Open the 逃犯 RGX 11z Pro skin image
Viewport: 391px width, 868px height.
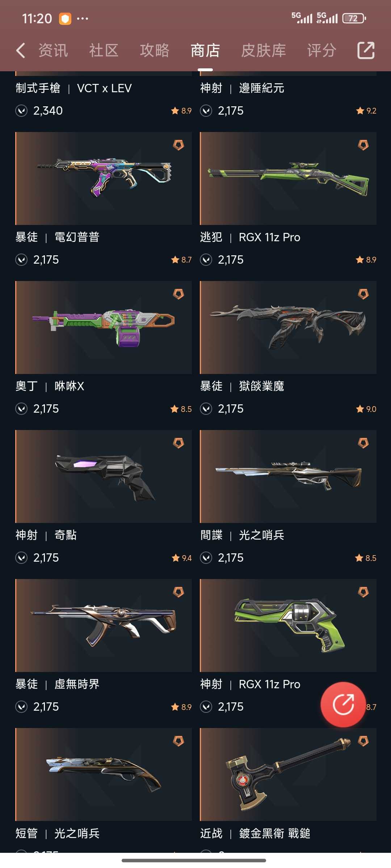pos(288,178)
